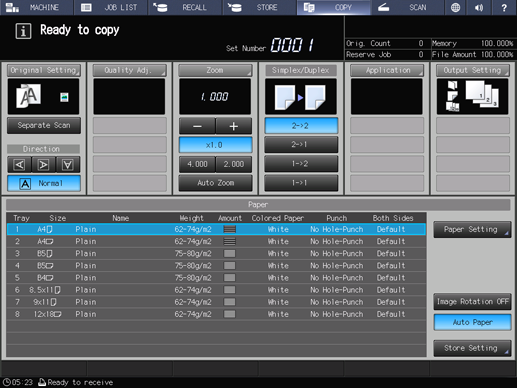Screen dimensions: 517x388
Task: Click the Direction label
Action: pos(42,149)
